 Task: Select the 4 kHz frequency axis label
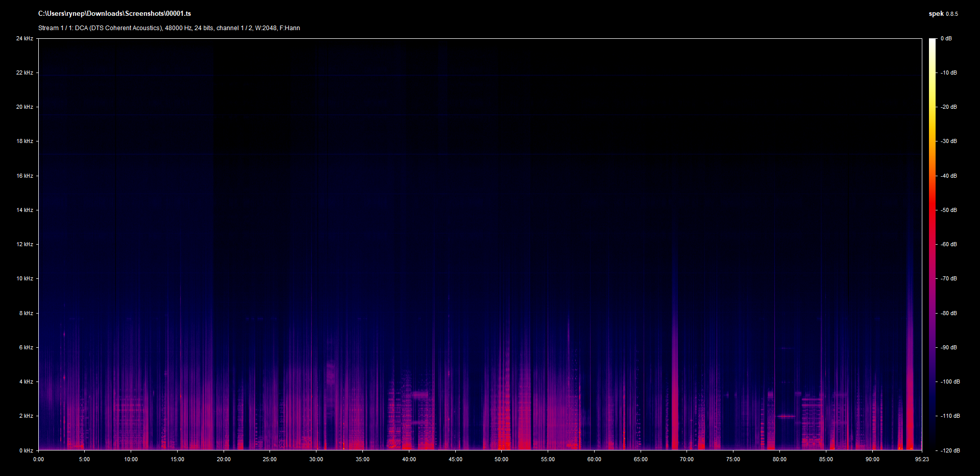point(26,382)
